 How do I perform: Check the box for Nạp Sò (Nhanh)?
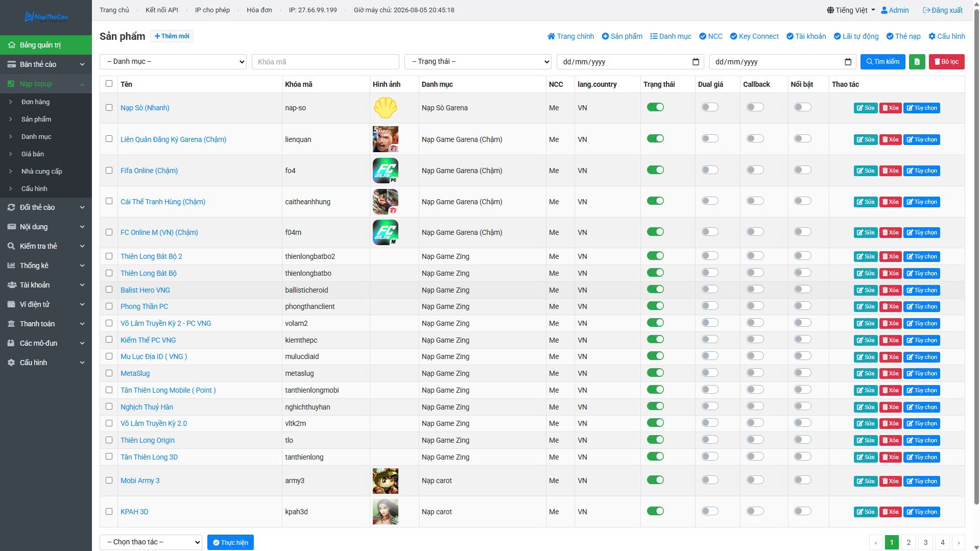[109, 108]
